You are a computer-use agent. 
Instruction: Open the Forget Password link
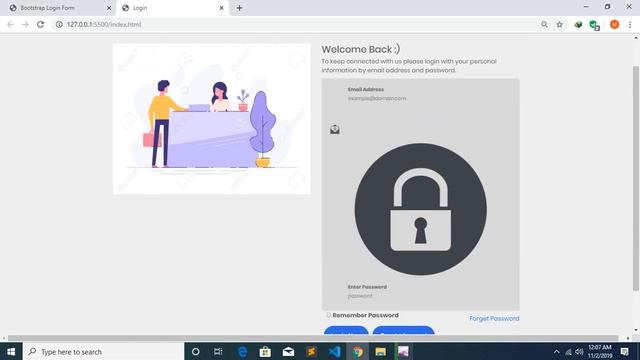tap(494, 318)
